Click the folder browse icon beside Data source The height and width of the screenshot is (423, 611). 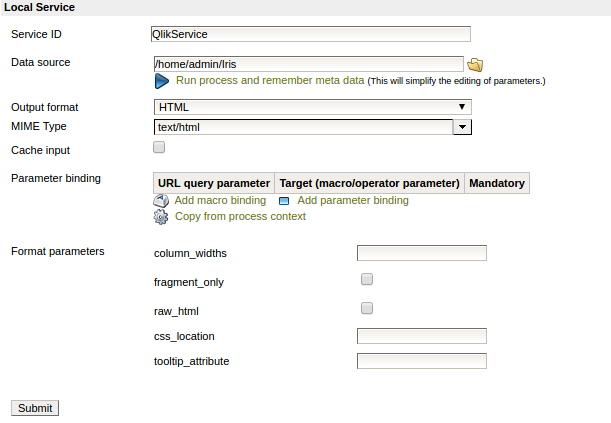[x=475, y=65]
